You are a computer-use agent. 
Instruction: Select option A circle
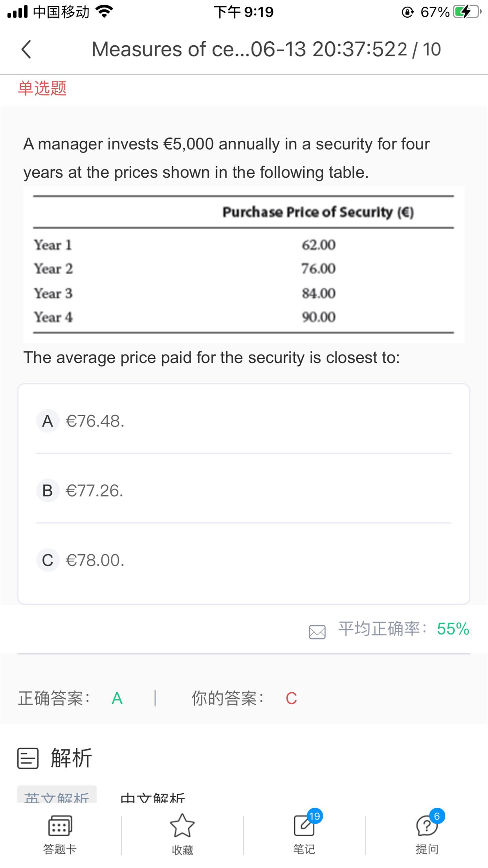tap(48, 421)
